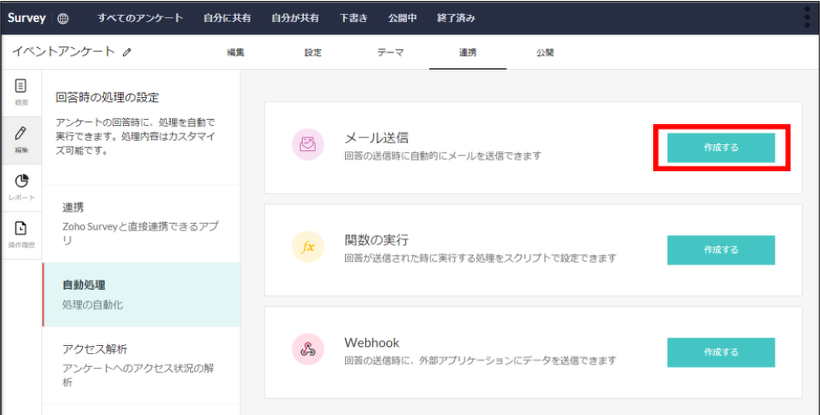820x415 pixels.
Task: Open the summary document icon in sidebar
Action: pos(21,91)
